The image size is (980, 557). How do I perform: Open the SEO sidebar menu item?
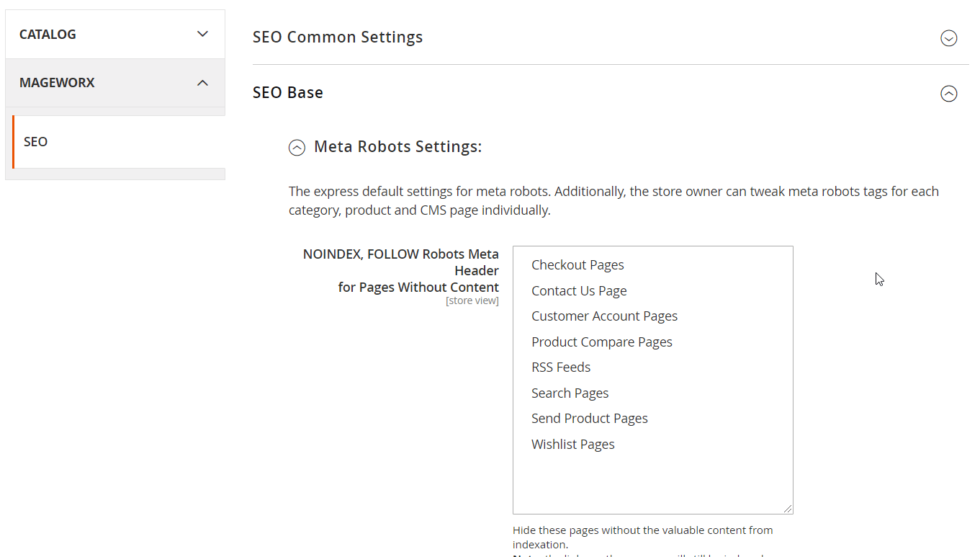pyautogui.click(x=36, y=142)
